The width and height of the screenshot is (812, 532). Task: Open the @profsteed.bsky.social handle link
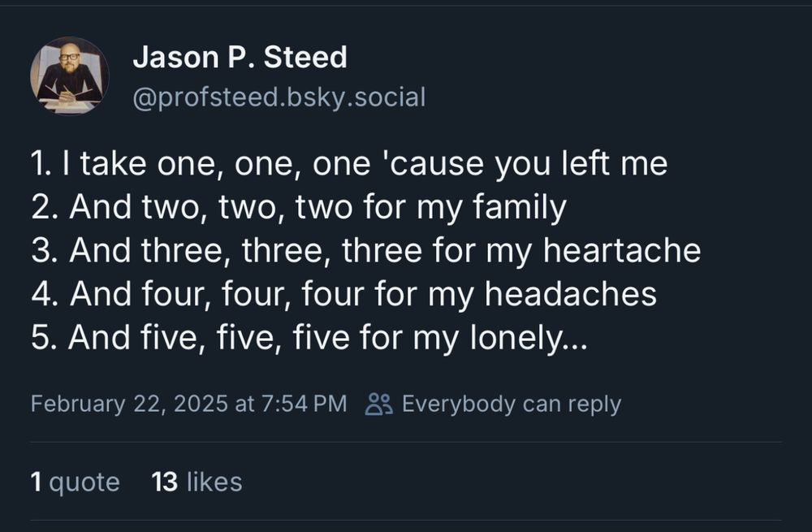[279, 97]
